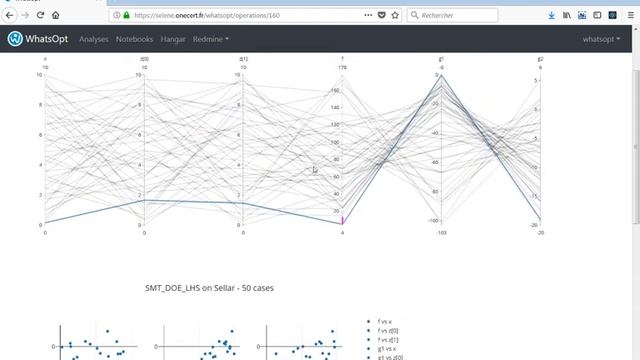Click the scrollbar up arrow
Screen dimensions: 640x360
pyautogui.click(x=636, y=29)
